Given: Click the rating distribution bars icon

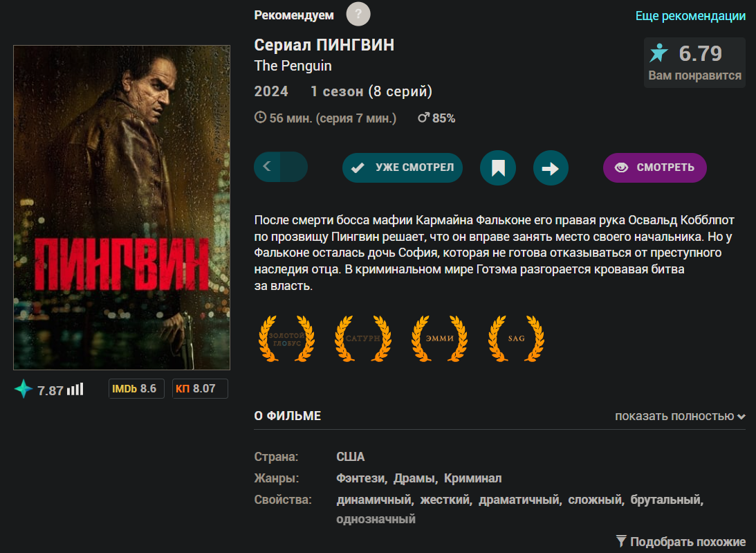Looking at the screenshot, I should point(75,389).
